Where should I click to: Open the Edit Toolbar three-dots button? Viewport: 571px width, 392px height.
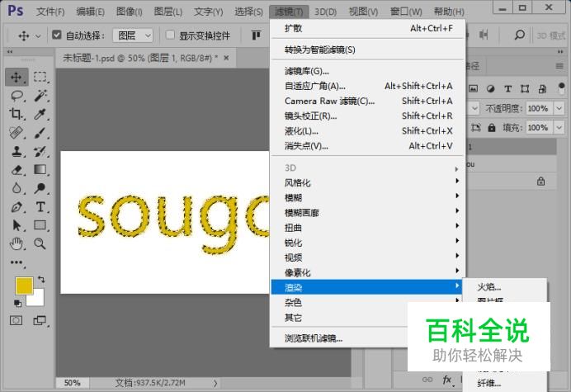click(x=17, y=262)
